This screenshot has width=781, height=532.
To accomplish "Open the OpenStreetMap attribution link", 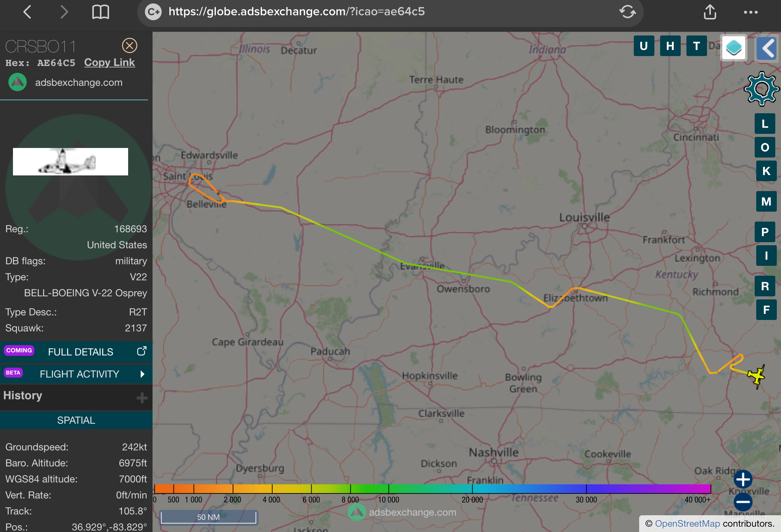I will click(x=687, y=524).
